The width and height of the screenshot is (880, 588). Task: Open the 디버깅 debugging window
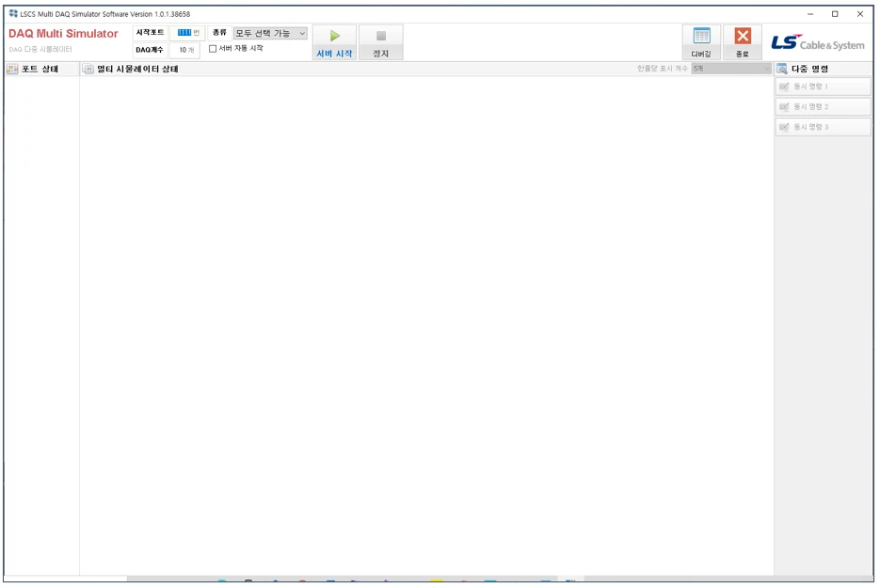[x=701, y=42]
